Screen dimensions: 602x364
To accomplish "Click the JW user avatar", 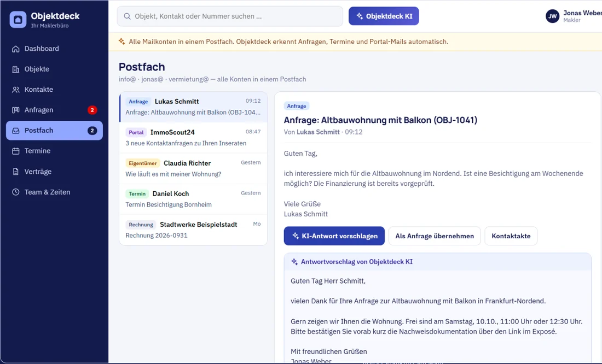I will pyautogui.click(x=553, y=16).
